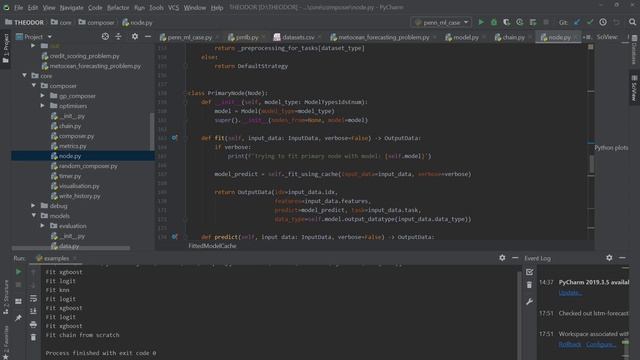640x360 pixels.
Task: Open the Project view selector dropdown
Action: coord(34,37)
